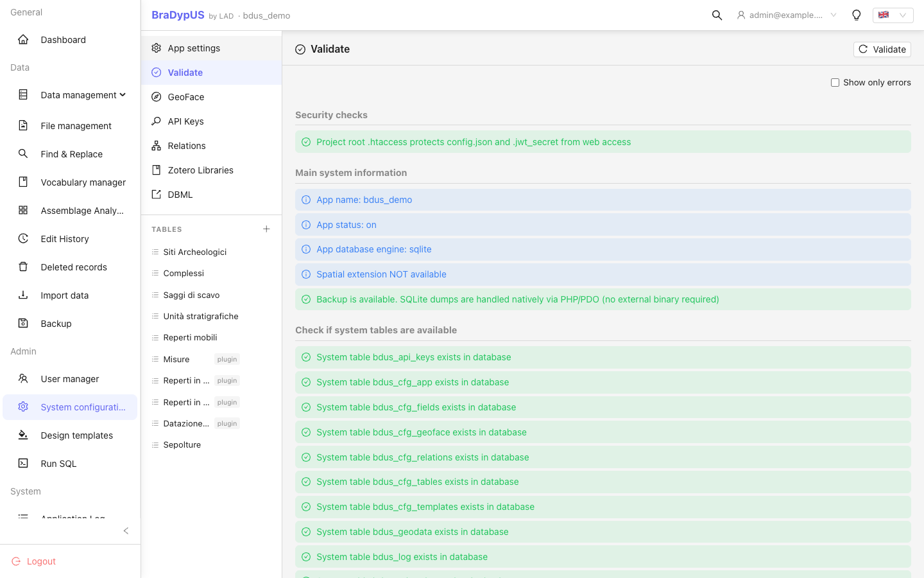Enable the Show only errors checkbox
Screen dimensions: 924x578
point(835,83)
